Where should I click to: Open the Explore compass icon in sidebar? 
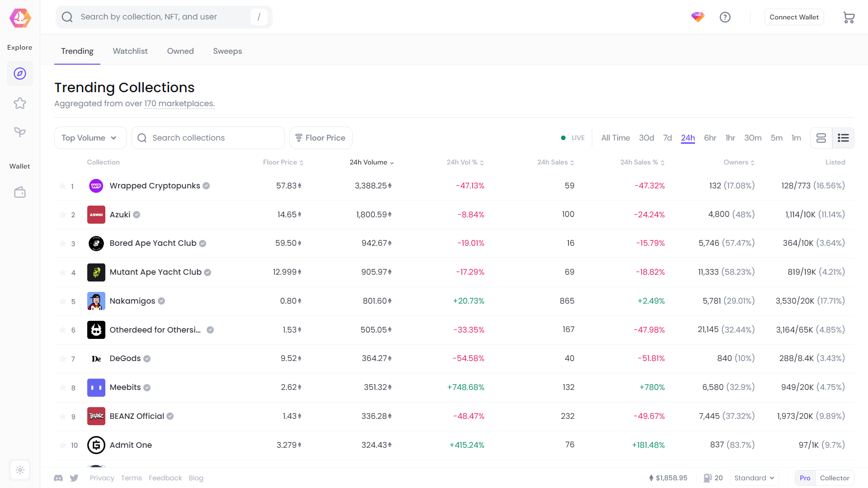[x=20, y=73]
